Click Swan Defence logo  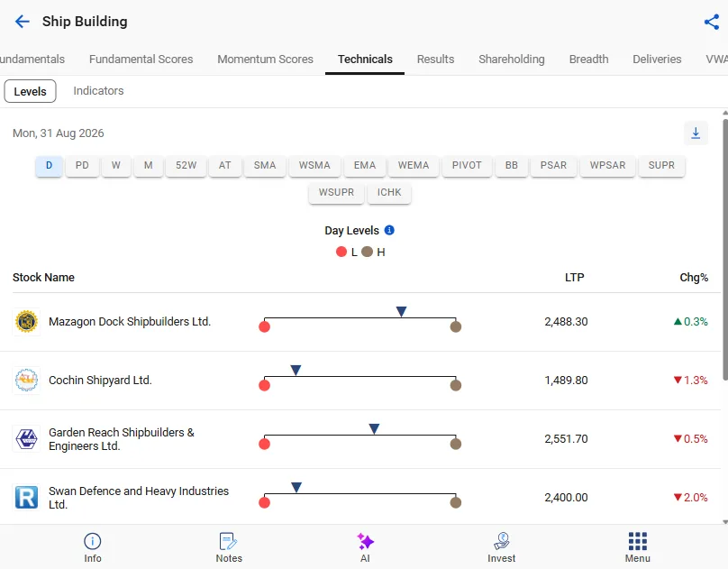tap(26, 497)
